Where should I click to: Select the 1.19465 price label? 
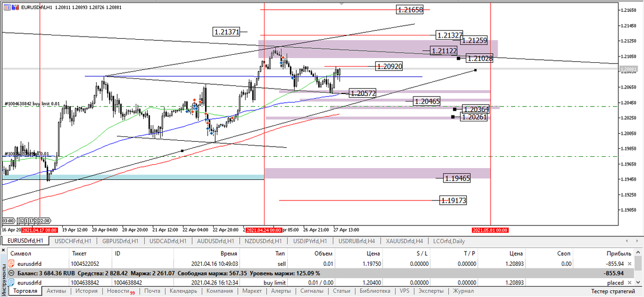pos(457,178)
